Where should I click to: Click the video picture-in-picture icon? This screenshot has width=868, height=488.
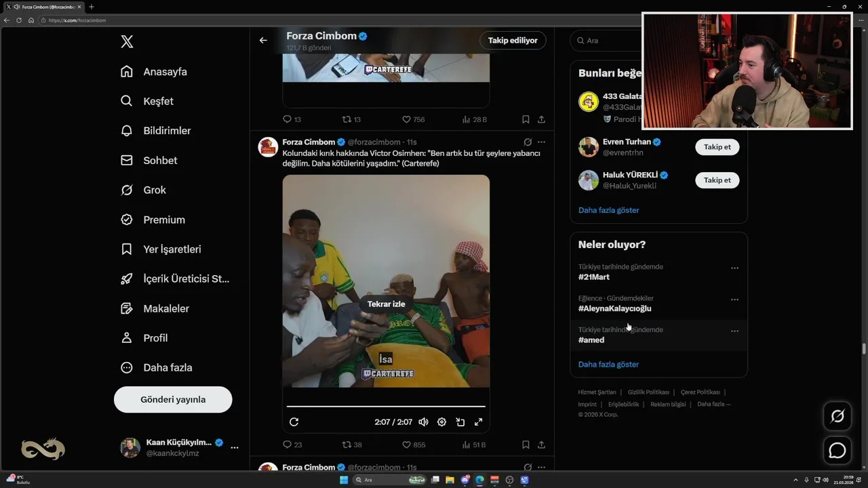(x=460, y=422)
